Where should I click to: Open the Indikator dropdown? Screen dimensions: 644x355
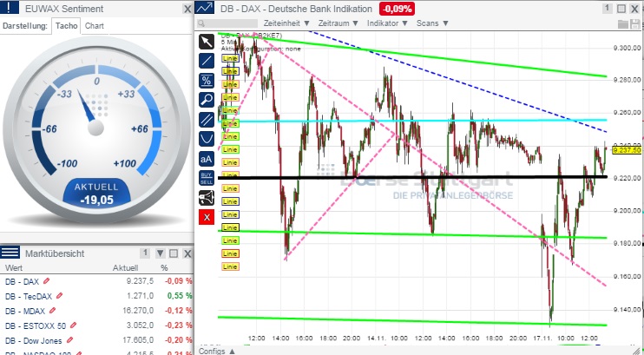coord(387,23)
